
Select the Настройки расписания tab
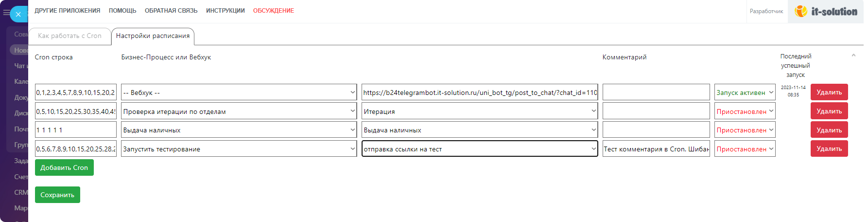153,36
